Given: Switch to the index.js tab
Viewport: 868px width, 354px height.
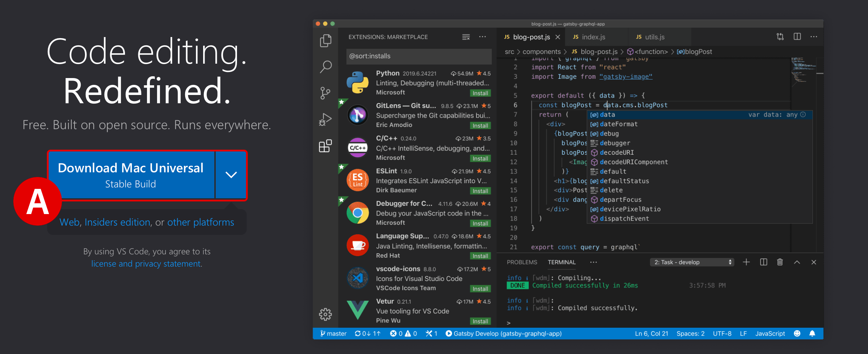Looking at the screenshot, I should point(593,37).
